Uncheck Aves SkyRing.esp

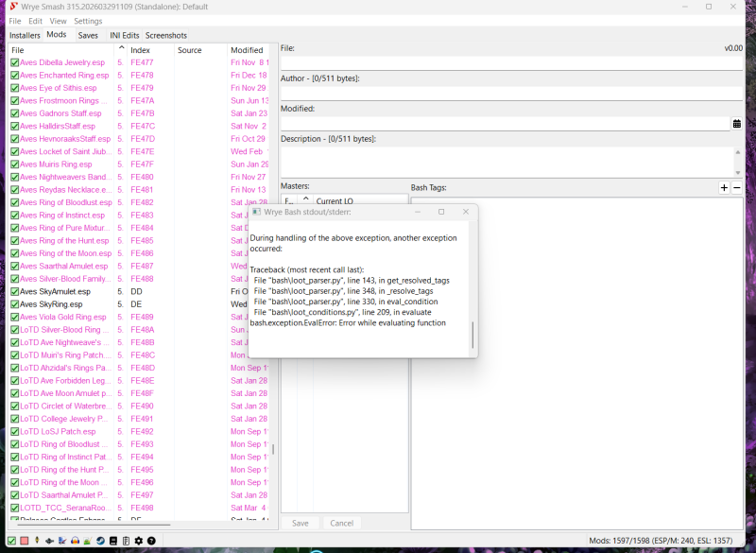pos(15,304)
